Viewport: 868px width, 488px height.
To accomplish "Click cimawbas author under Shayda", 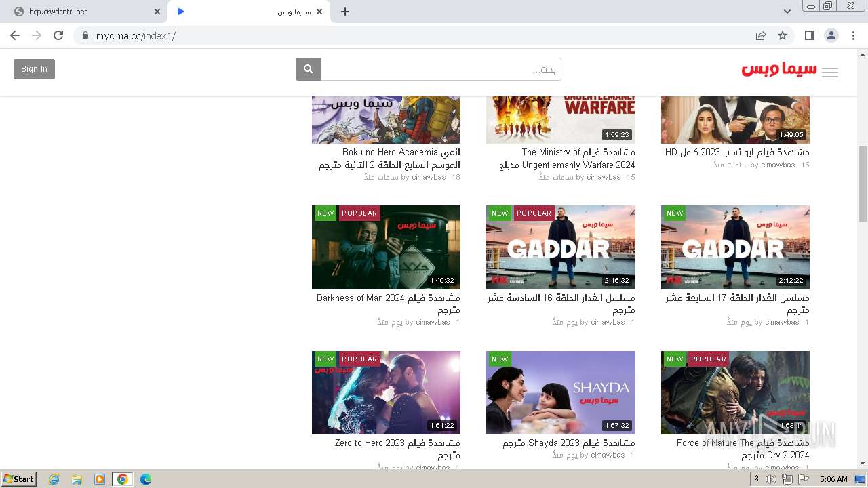I will point(608,455).
